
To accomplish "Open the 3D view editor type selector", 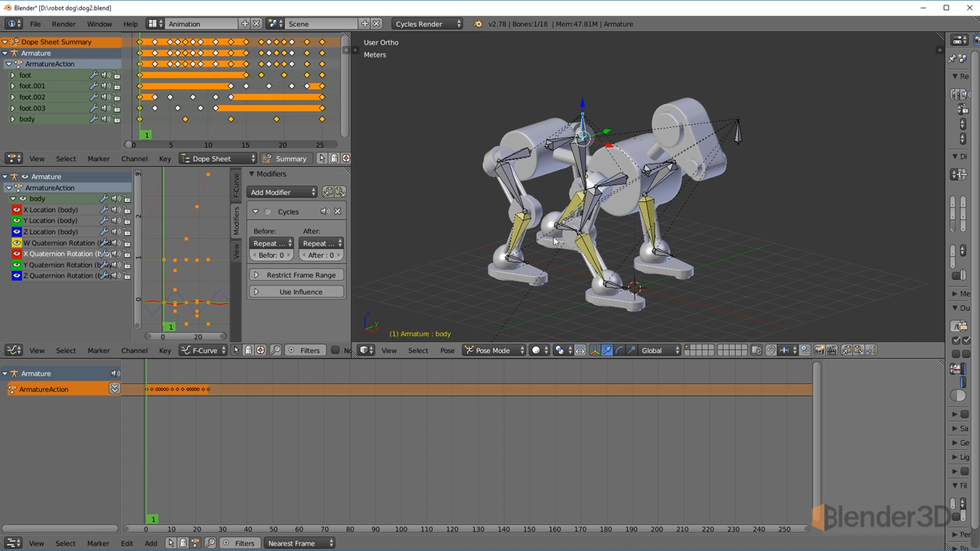I will pyautogui.click(x=367, y=350).
